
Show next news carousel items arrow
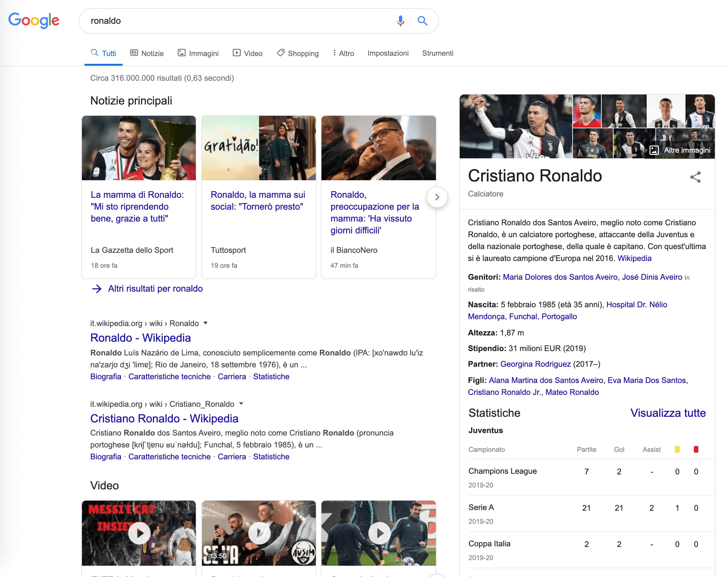[x=437, y=197]
